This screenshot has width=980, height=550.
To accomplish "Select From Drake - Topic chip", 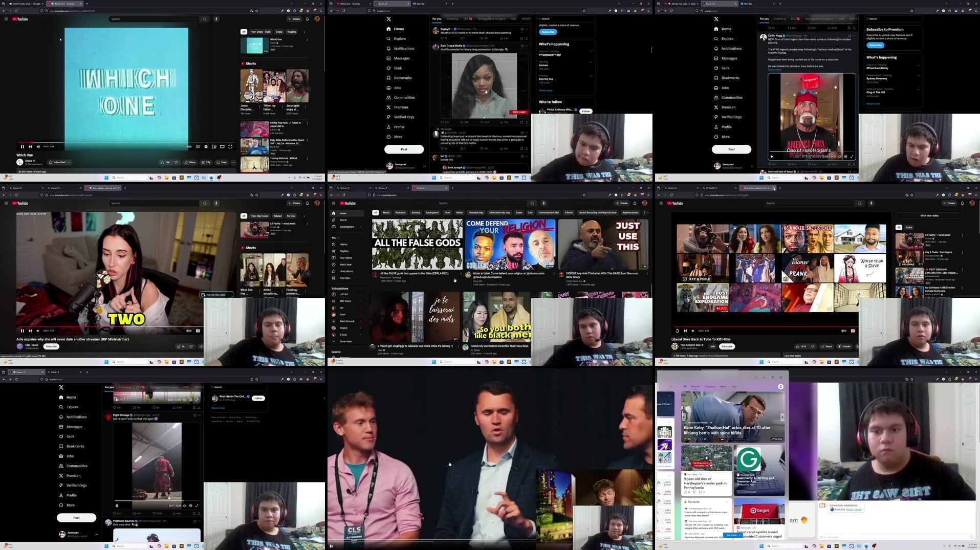I will coord(261,32).
